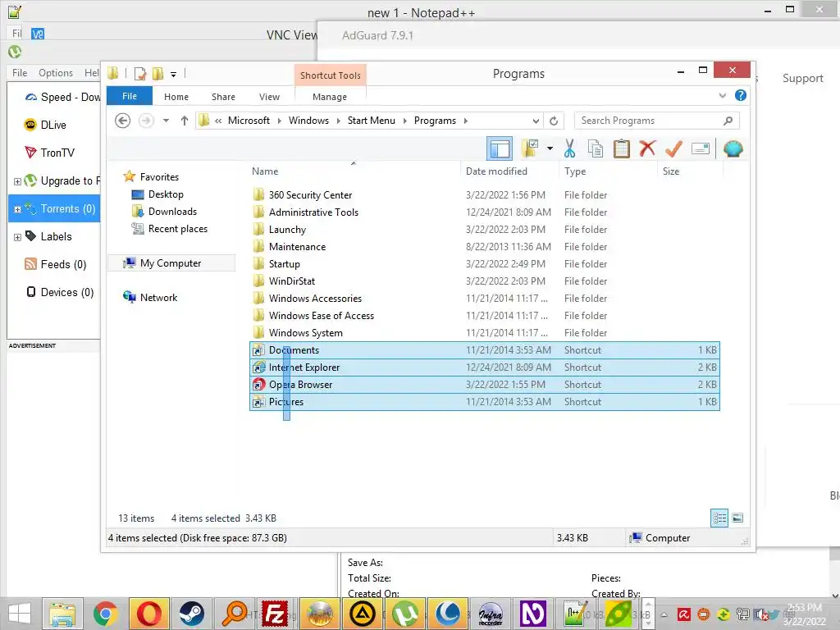Refresh the Programs folder
The width and height of the screenshot is (840, 630).
[554, 121]
